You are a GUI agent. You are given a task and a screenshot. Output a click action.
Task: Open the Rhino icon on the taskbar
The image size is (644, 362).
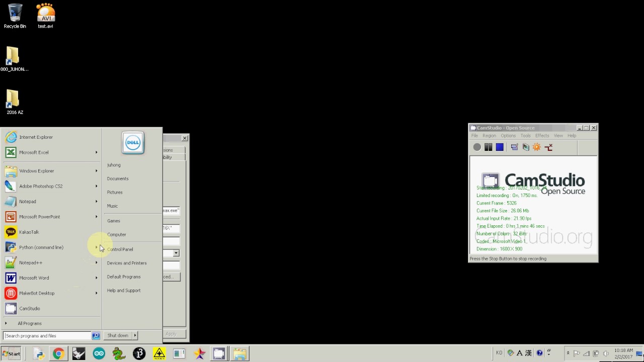tap(79, 354)
